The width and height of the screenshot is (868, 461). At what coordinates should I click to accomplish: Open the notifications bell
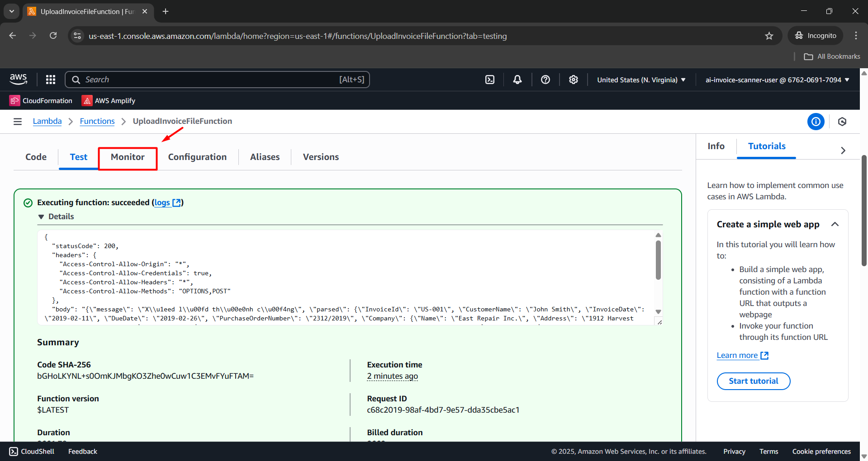click(517, 80)
